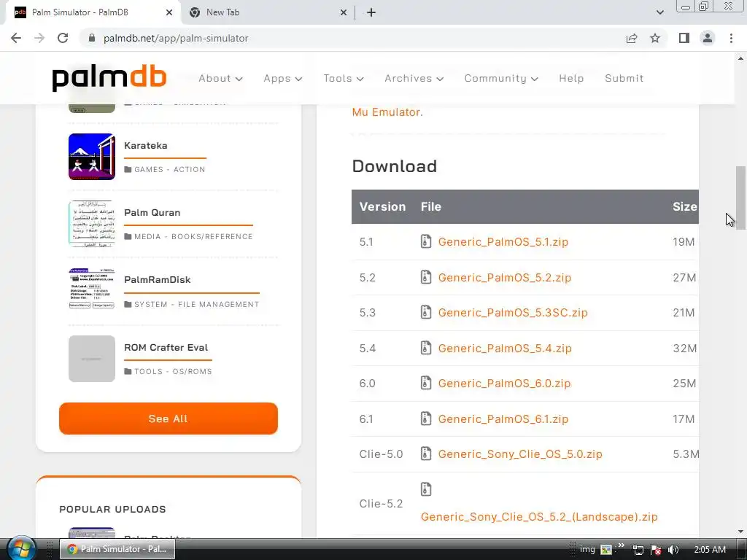Click the tab search chevron
The height and width of the screenshot is (560, 747).
click(x=659, y=12)
